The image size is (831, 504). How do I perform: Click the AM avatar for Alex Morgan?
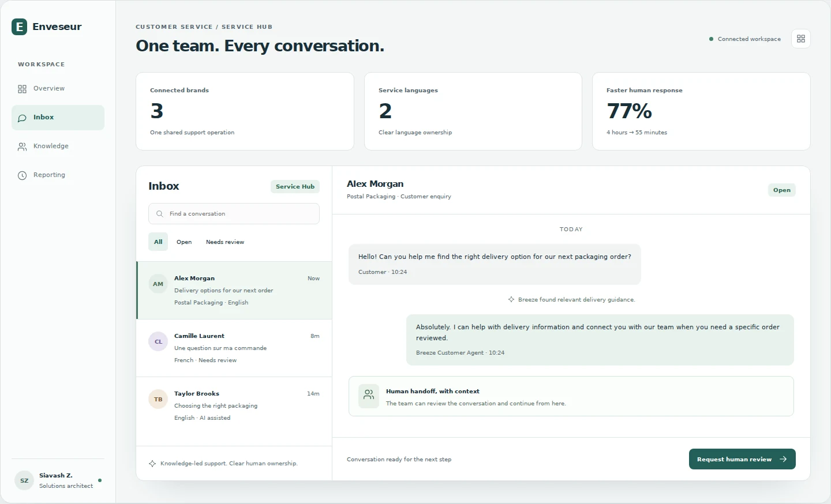coord(158,284)
